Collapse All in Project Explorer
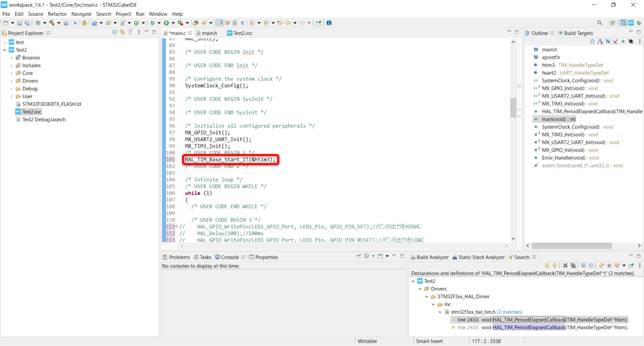This screenshot has height=346, width=644. tap(115, 33)
